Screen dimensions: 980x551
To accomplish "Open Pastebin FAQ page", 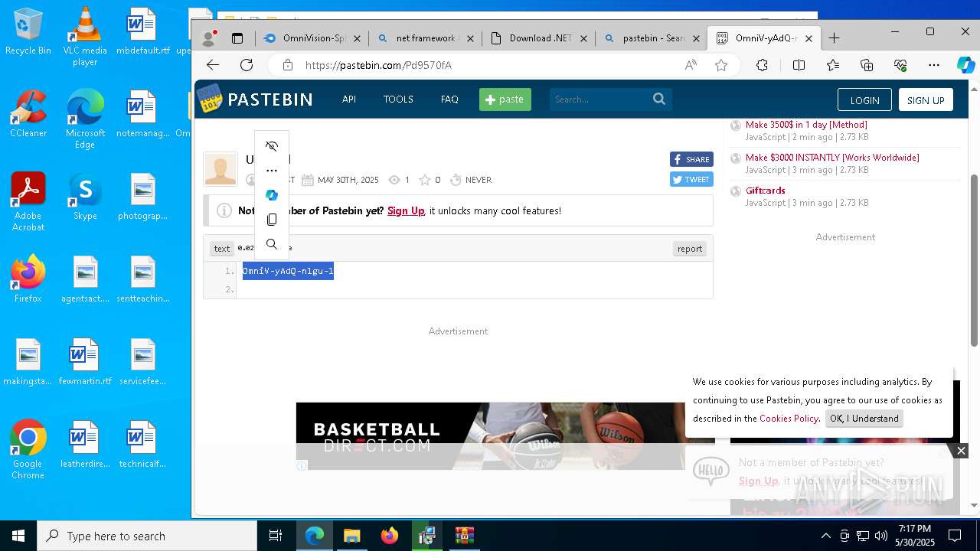I will point(449,99).
